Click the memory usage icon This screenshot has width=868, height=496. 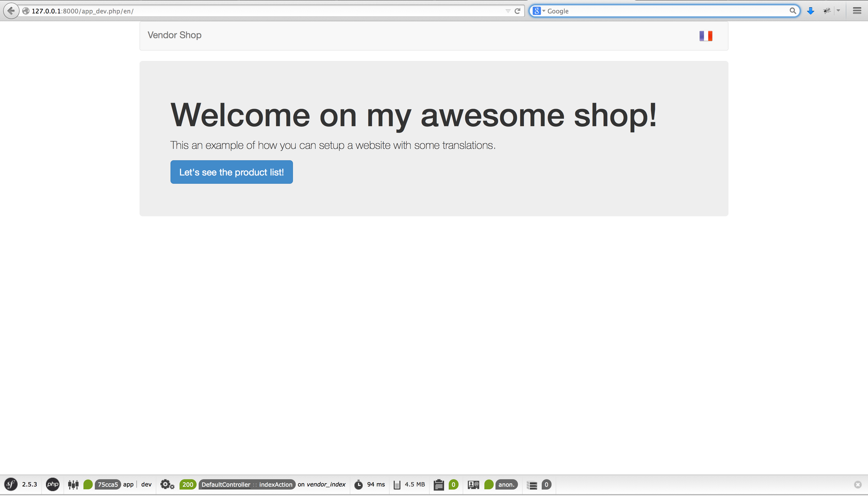click(x=397, y=484)
